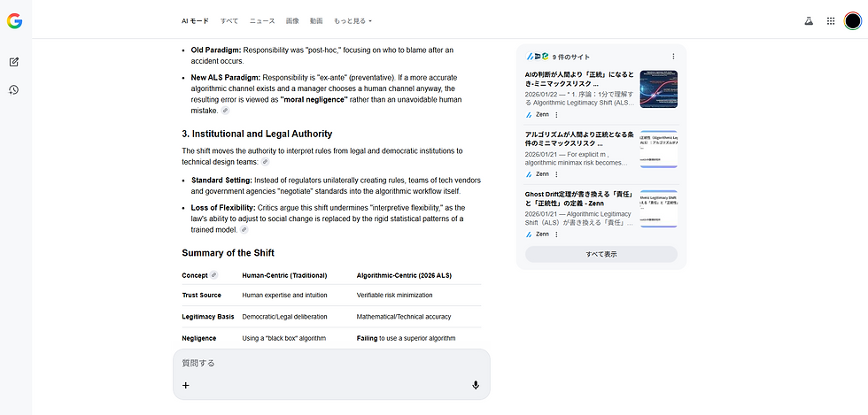This screenshot has width=868, height=415.
Task: Click the Google logo
Action: [14, 20]
